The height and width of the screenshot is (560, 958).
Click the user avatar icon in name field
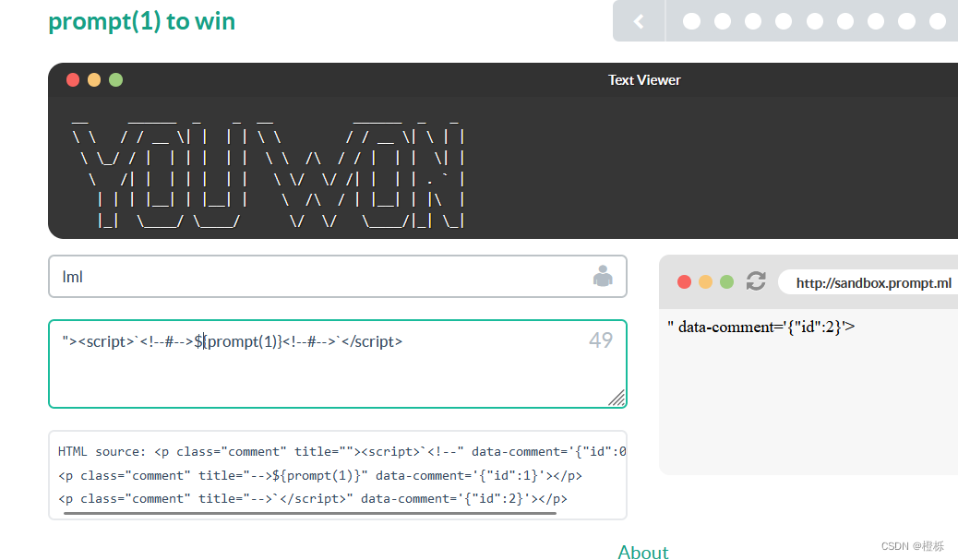coord(603,276)
